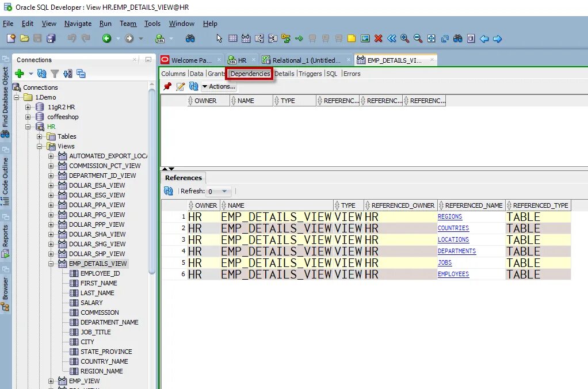Select the JOB_TITLE column in the tree
The image size is (588, 389).
pos(96,332)
